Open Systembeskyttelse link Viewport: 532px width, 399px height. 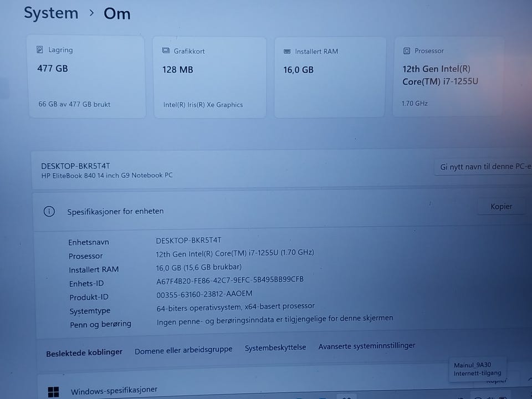[275, 347]
